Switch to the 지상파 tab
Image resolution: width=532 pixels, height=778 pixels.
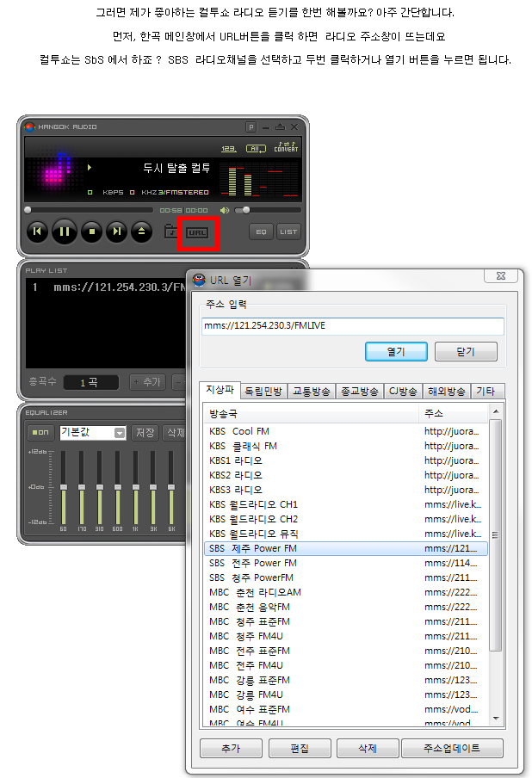[220, 390]
